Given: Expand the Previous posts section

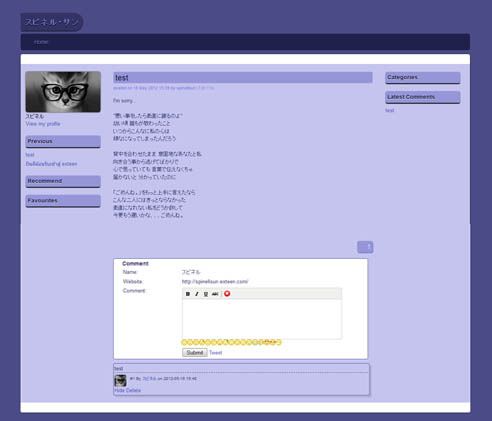Looking at the screenshot, I should [x=63, y=141].
